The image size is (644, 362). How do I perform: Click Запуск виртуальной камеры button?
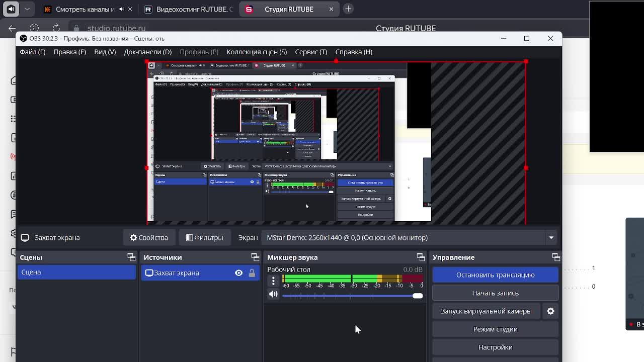pos(486,311)
